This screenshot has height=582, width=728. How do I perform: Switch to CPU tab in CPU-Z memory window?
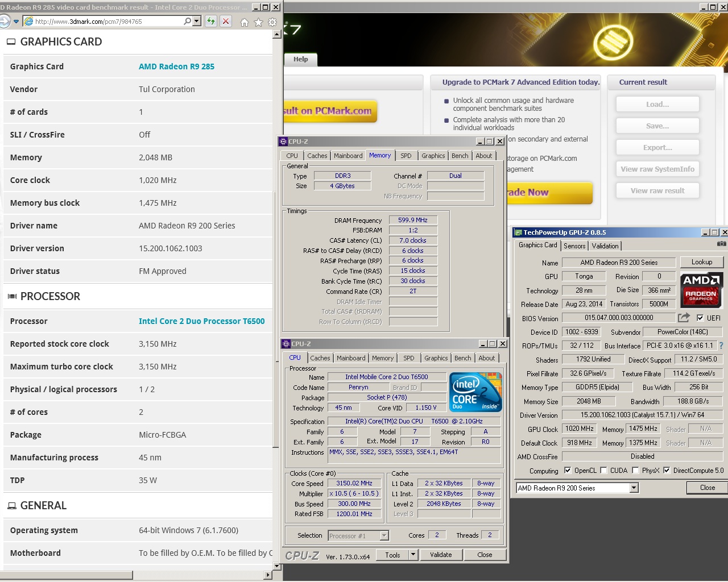[292, 156]
